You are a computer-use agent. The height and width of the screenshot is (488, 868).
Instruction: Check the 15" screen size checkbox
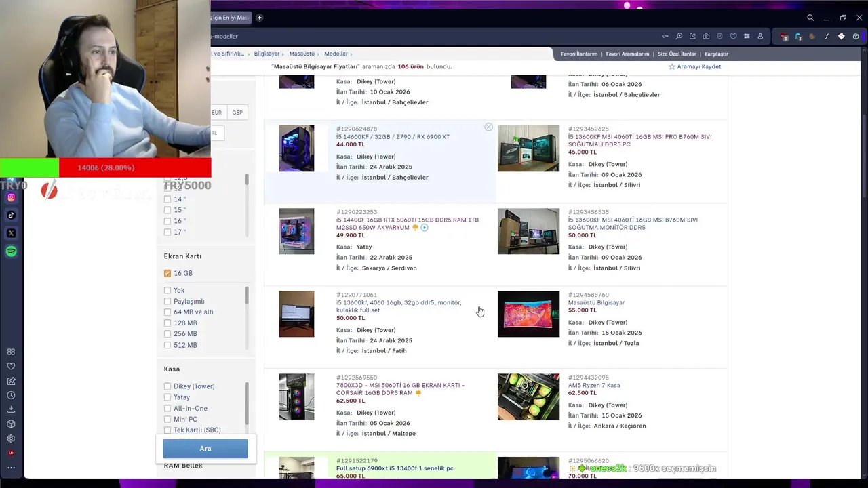(167, 210)
